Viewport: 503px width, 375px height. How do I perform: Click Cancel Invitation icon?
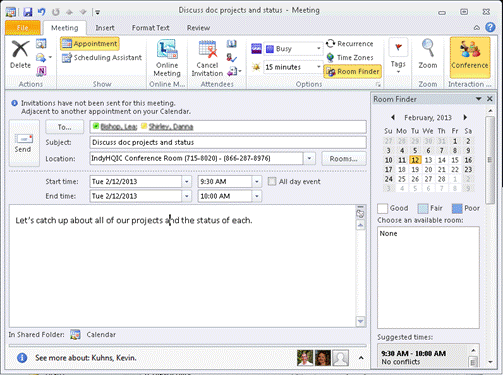coord(207,58)
